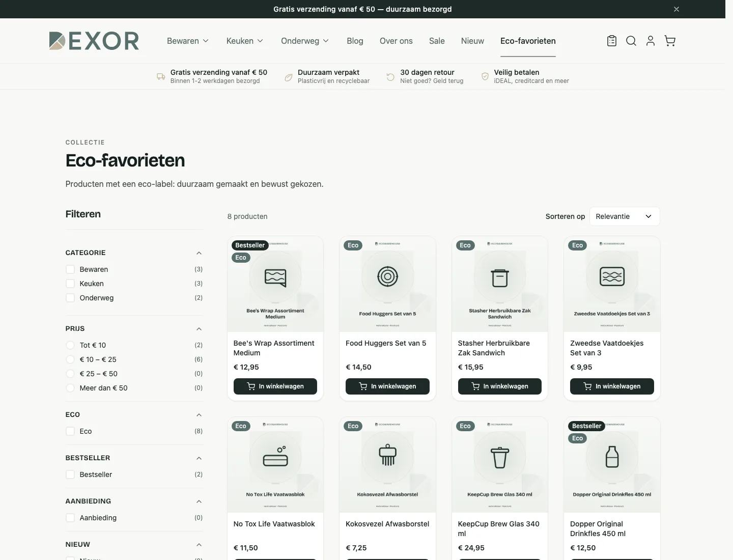Tick the Keuken category checkbox

pyautogui.click(x=70, y=284)
